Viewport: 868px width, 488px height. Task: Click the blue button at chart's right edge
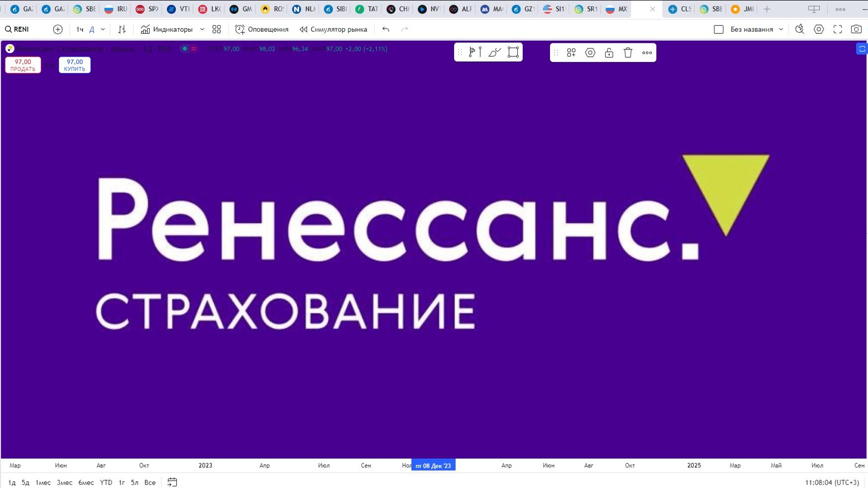pos(862,49)
